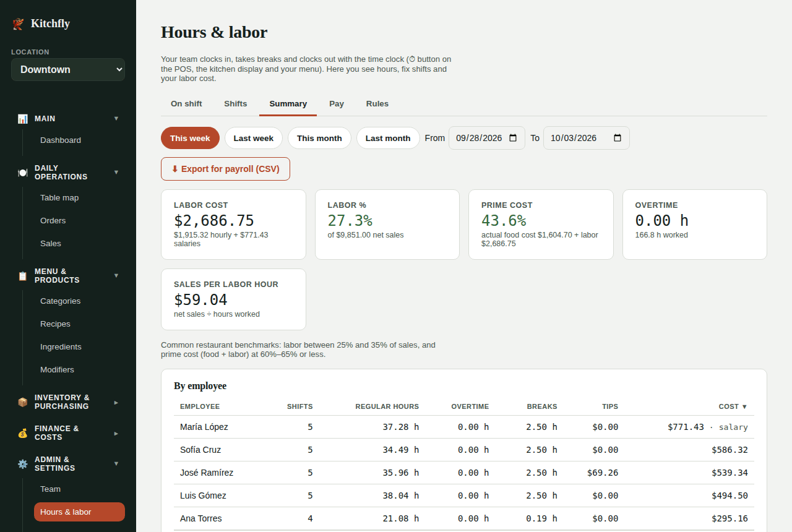Click the Menu & Products clipboard icon
Screen dimensions: 792x532
tap(23, 276)
